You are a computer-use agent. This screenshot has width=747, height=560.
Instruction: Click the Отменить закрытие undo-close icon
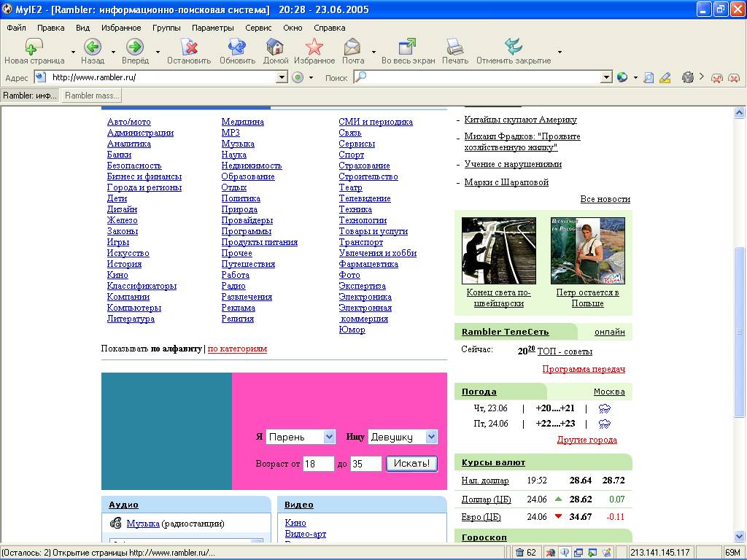pyautogui.click(x=513, y=47)
